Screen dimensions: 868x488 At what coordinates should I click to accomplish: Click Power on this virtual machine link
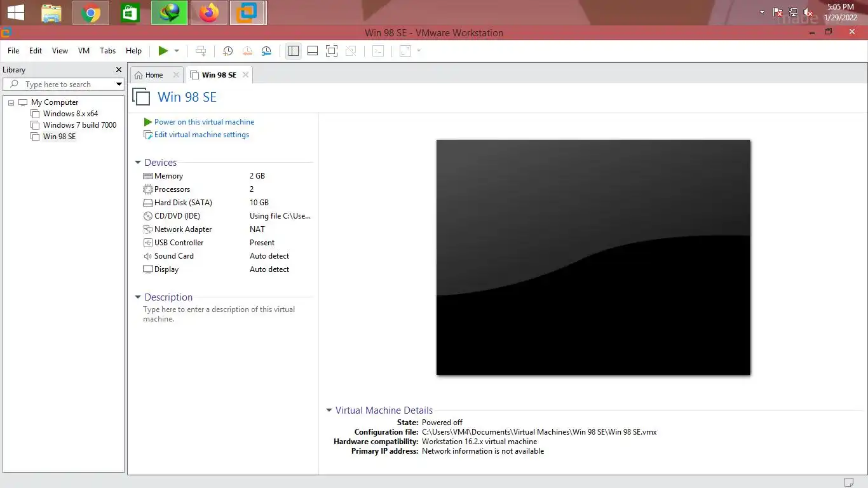tap(204, 122)
